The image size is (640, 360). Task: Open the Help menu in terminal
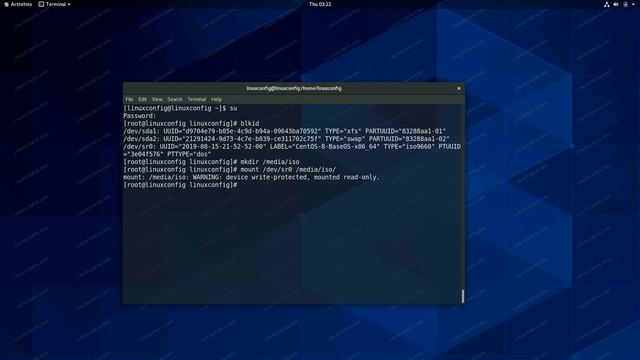216,99
